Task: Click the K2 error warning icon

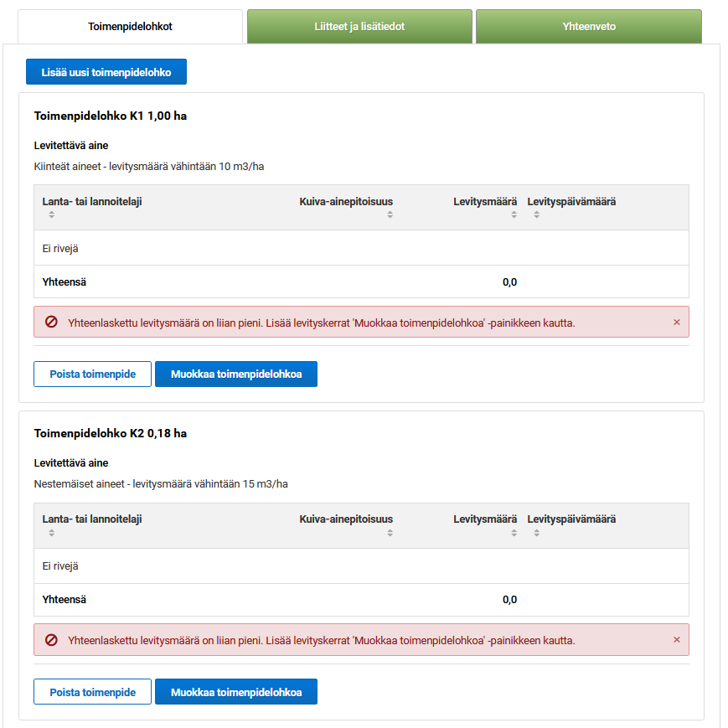Action: [51, 640]
